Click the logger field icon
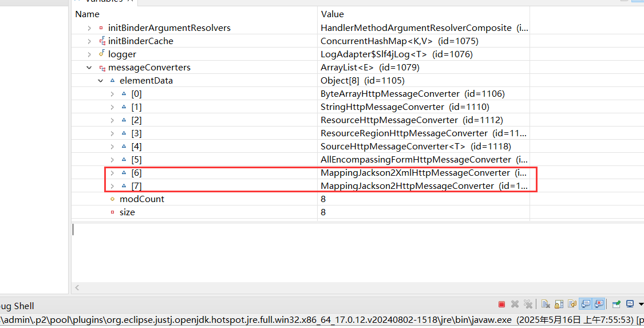644x328 pixels. coord(102,54)
